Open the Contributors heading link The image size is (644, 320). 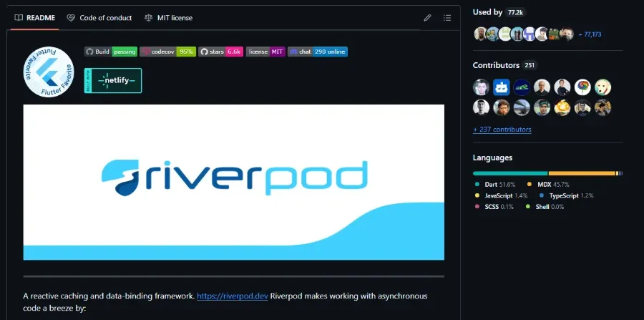[x=496, y=65]
